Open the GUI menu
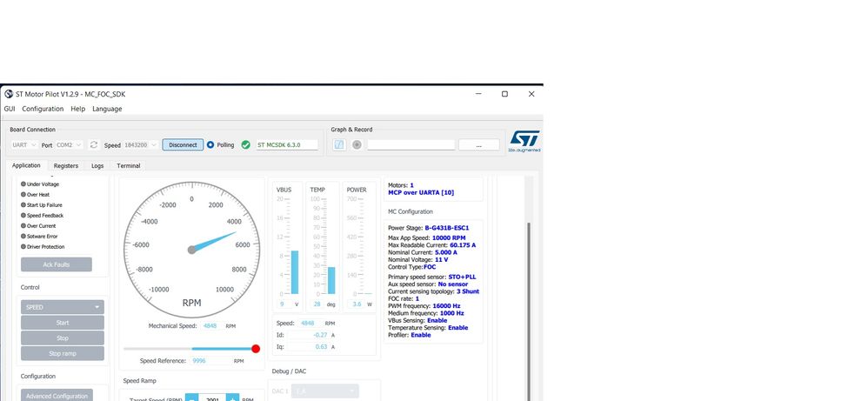The height and width of the screenshot is (401, 868). (x=10, y=109)
